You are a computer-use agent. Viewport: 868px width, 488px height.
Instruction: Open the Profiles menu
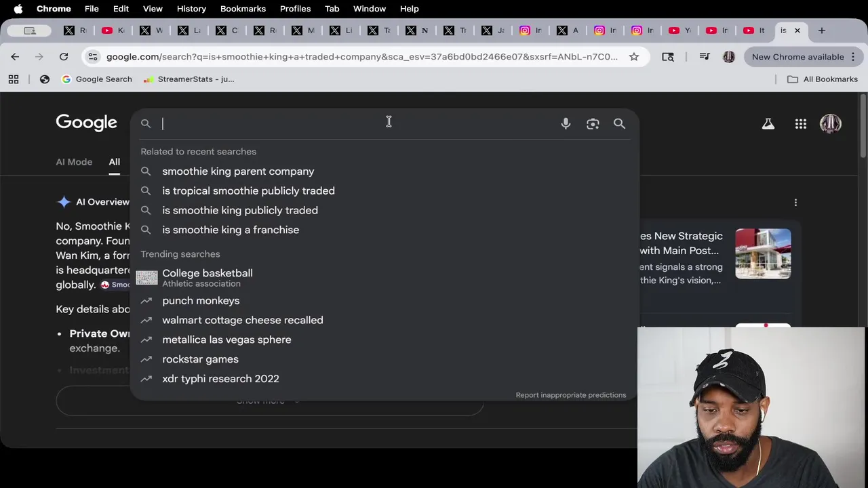[x=295, y=9]
